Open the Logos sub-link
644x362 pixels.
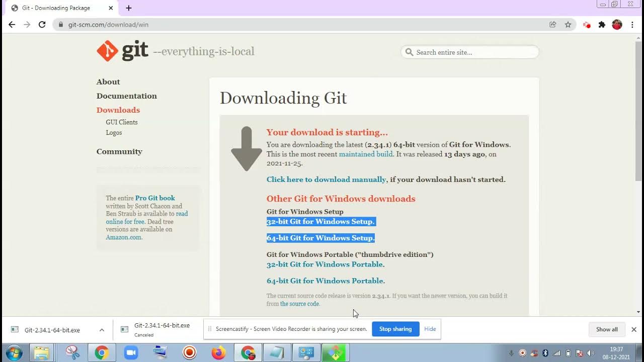pos(114,133)
